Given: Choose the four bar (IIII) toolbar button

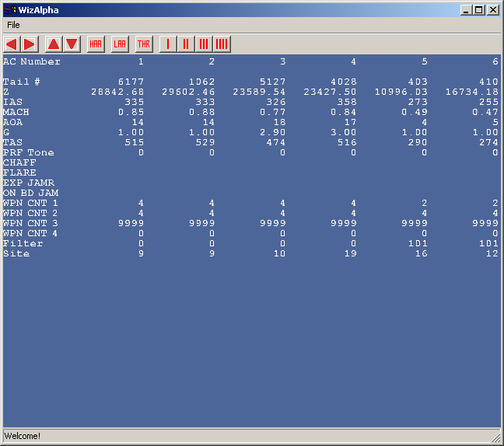Looking at the screenshot, I should pos(222,44).
